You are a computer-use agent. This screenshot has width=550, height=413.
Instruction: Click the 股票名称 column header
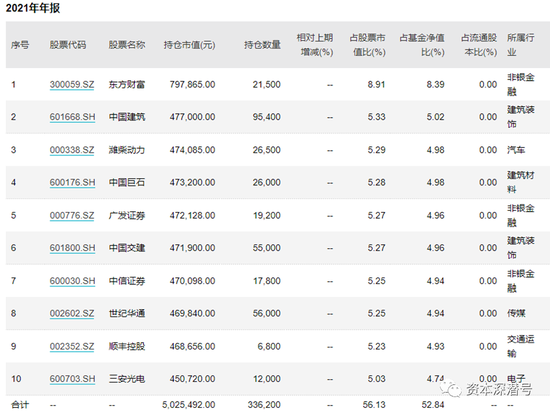127,45
